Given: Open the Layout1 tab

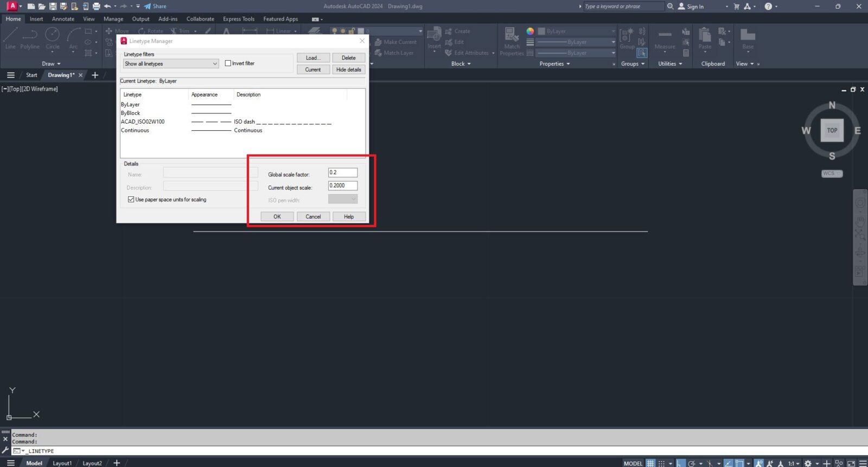Looking at the screenshot, I should click(62, 463).
